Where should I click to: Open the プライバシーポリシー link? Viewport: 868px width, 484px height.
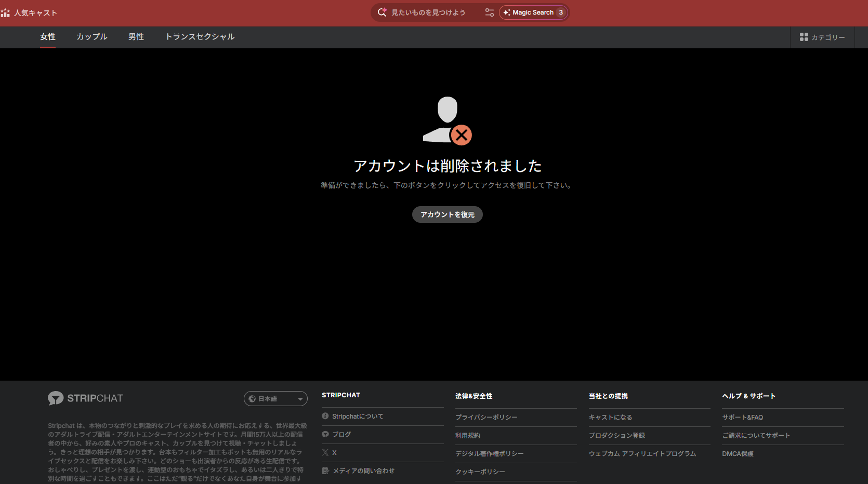(486, 418)
